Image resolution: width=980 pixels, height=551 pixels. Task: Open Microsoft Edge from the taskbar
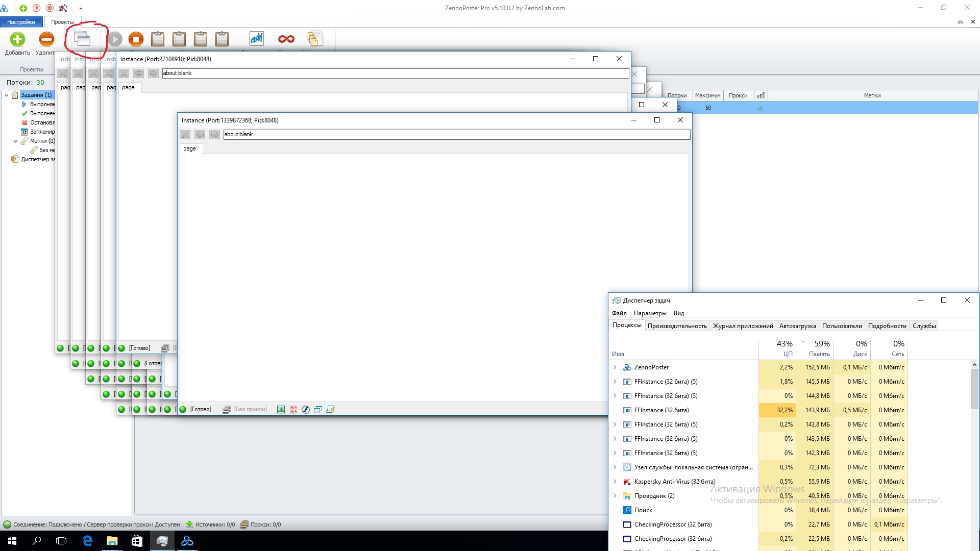87,541
